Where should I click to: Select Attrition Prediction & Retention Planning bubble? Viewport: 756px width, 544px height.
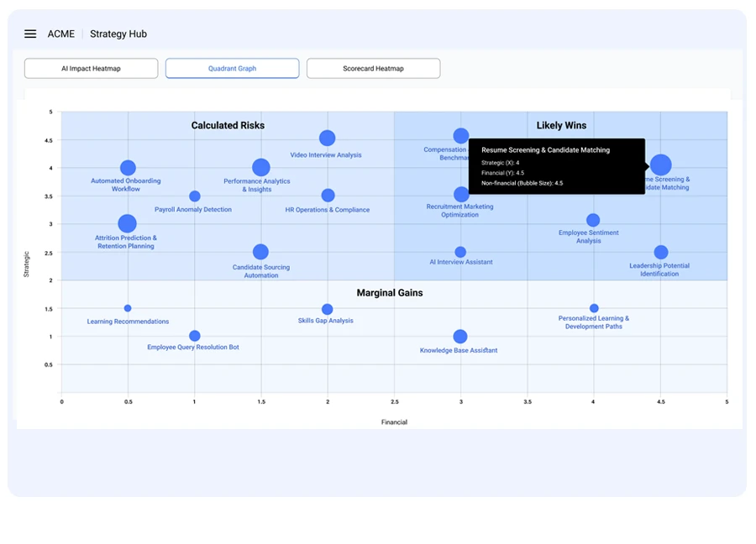coord(127,223)
